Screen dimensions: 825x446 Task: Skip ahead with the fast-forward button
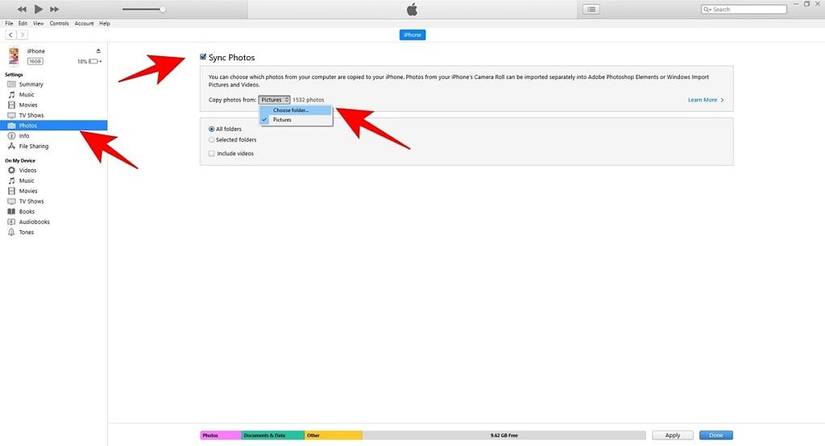54,9
